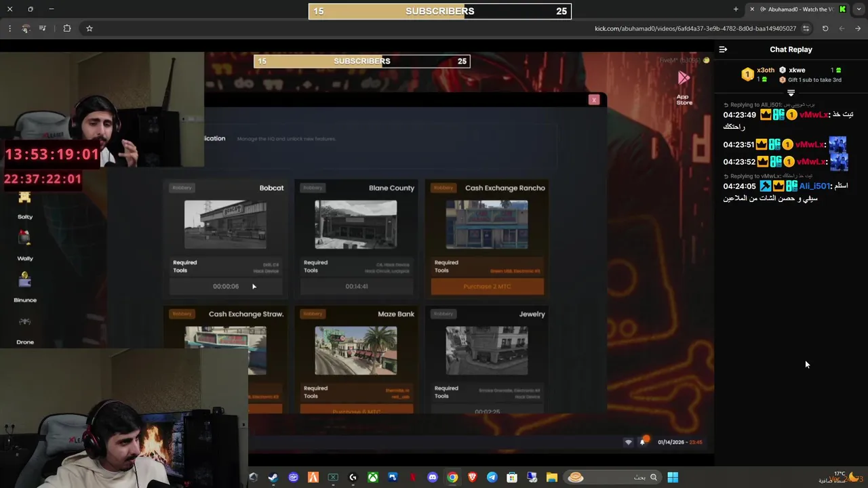Open Telegram from the taskbar
This screenshot has width=868, height=488.
coord(492,477)
